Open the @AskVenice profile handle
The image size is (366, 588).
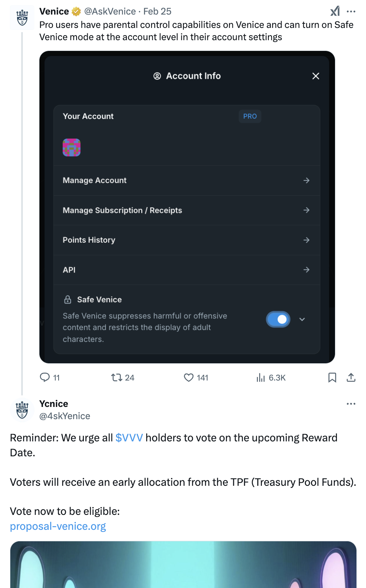tap(110, 11)
